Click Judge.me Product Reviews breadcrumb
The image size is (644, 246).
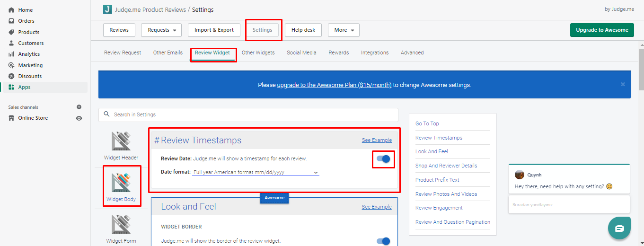pyautogui.click(x=150, y=9)
